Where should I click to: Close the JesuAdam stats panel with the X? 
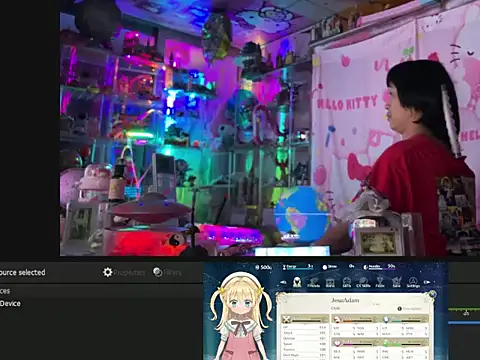432,294
